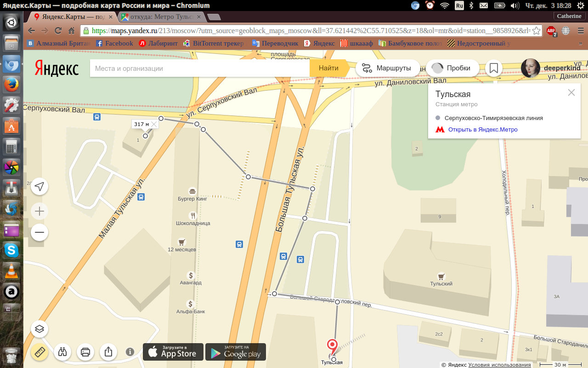Viewport: 588px width, 368px height.
Task: Click the Яндекс logo
Action: tap(57, 69)
